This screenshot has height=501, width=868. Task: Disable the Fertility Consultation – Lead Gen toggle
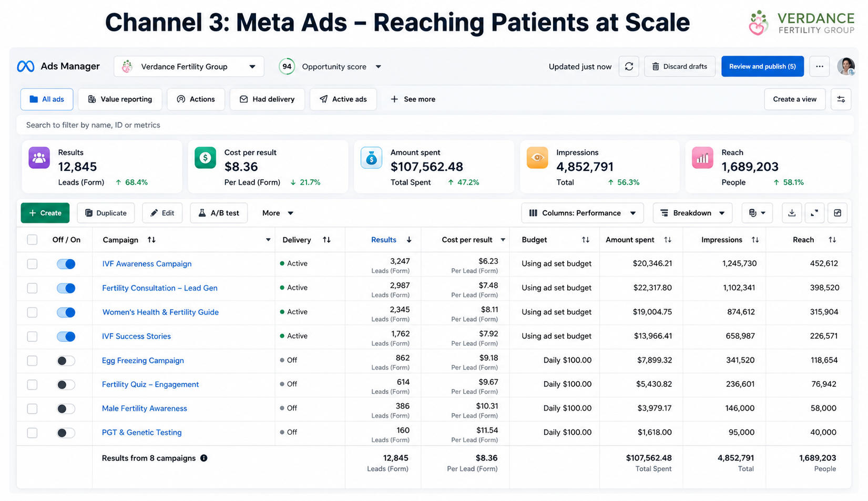pyautogui.click(x=66, y=288)
